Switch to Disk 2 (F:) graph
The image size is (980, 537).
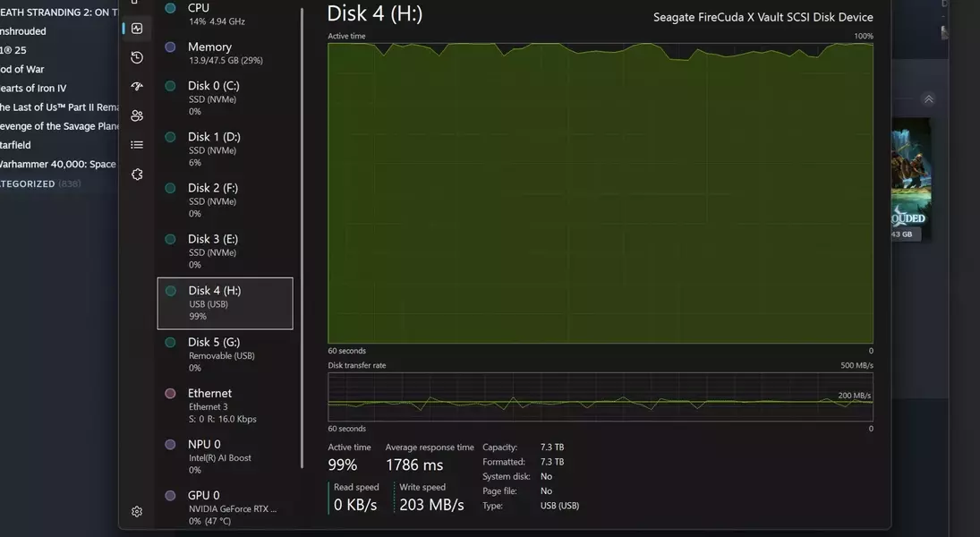[x=224, y=200]
